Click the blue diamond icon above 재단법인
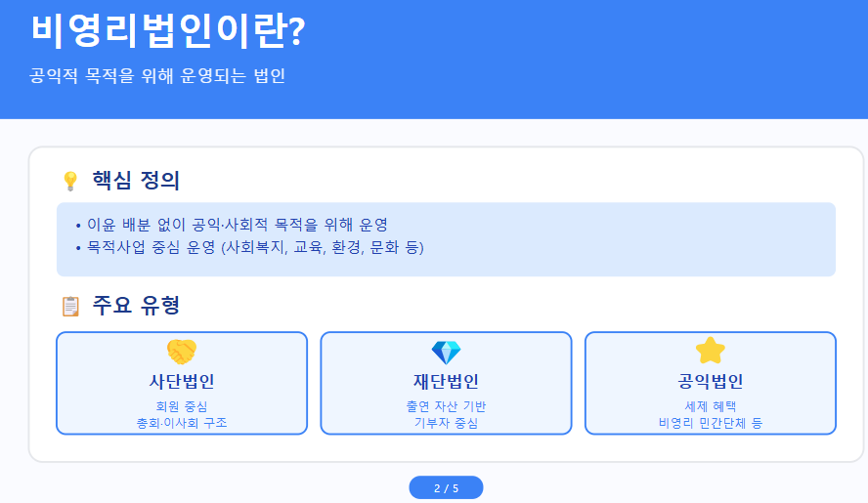868x503 pixels. [446, 352]
